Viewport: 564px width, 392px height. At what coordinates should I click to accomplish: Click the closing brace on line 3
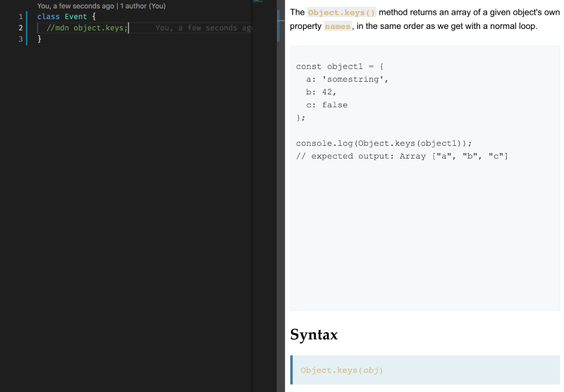tap(39, 39)
